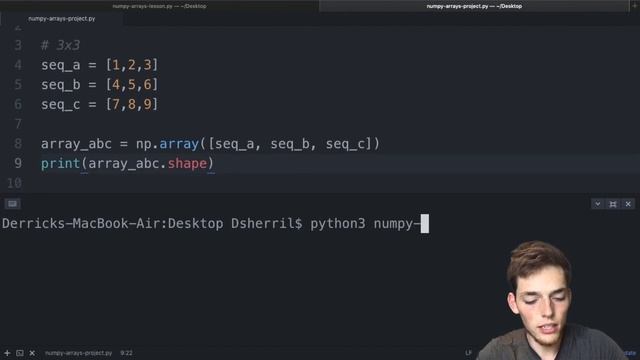The image size is (640, 360).
Task: Select the terminal status icon in the status bar
Action: click(20, 353)
